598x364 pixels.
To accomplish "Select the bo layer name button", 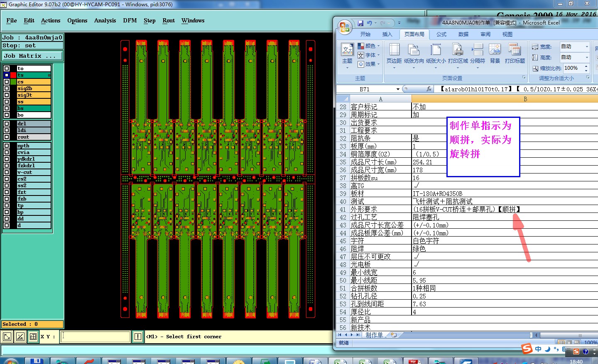I will (x=34, y=115).
